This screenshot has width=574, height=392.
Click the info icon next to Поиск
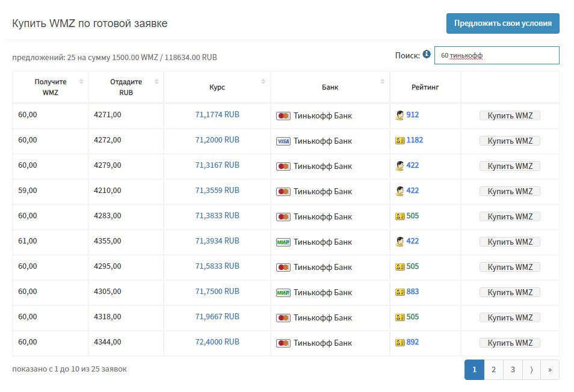pyautogui.click(x=427, y=54)
